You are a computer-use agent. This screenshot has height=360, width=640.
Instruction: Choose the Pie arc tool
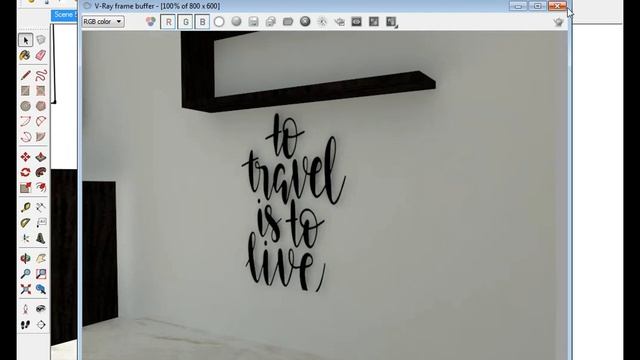click(41, 136)
